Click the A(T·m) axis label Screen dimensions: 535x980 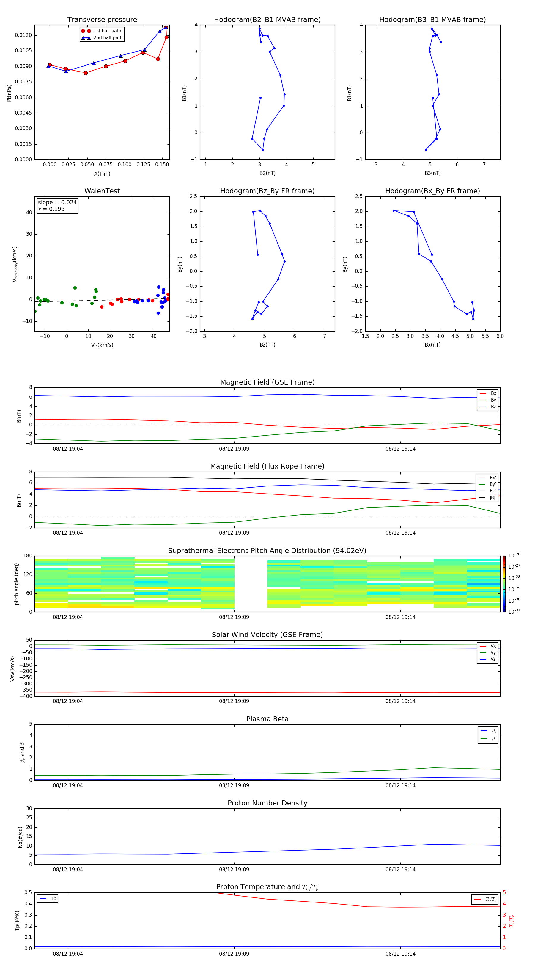pos(102,173)
